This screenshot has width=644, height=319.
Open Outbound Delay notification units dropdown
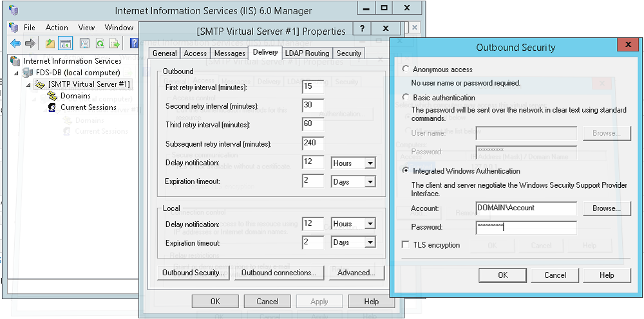(370, 163)
